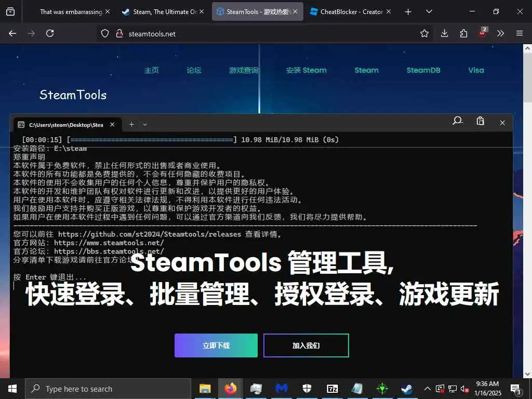
Task: Click the Type here to search box
Action: point(108,389)
